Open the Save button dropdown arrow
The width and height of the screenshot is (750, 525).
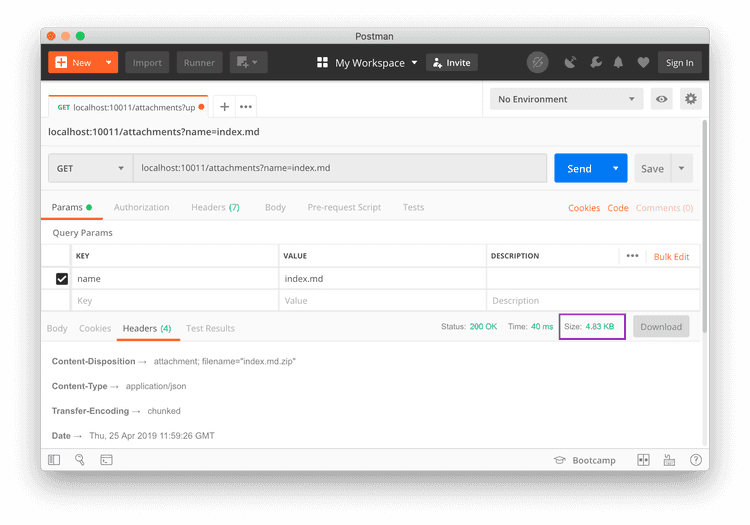click(682, 168)
